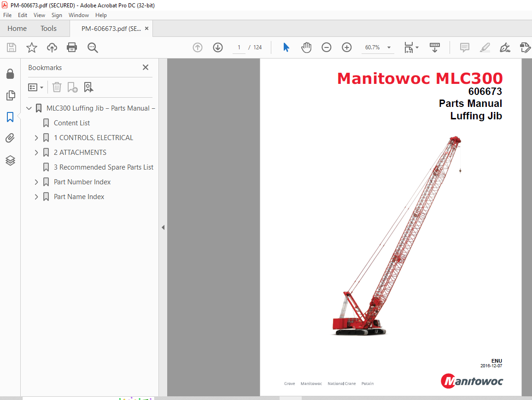532x400 pixels.
Task: Print the document
Action: click(72, 47)
